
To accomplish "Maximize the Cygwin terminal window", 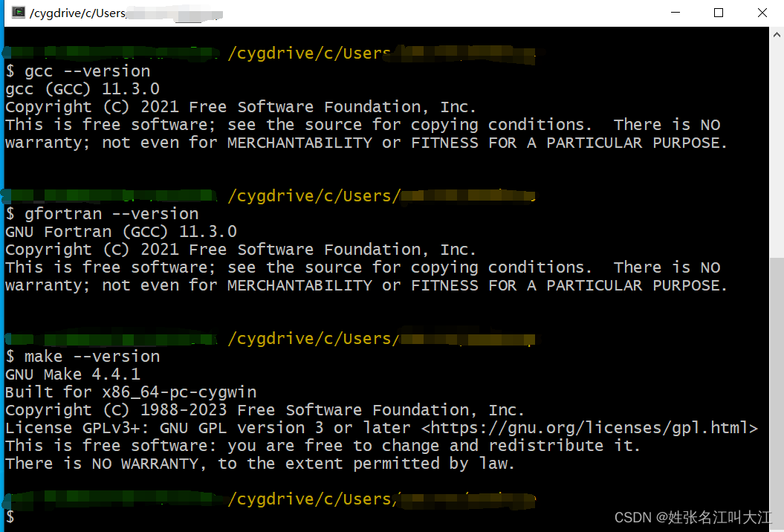I will [x=718, y=12].
